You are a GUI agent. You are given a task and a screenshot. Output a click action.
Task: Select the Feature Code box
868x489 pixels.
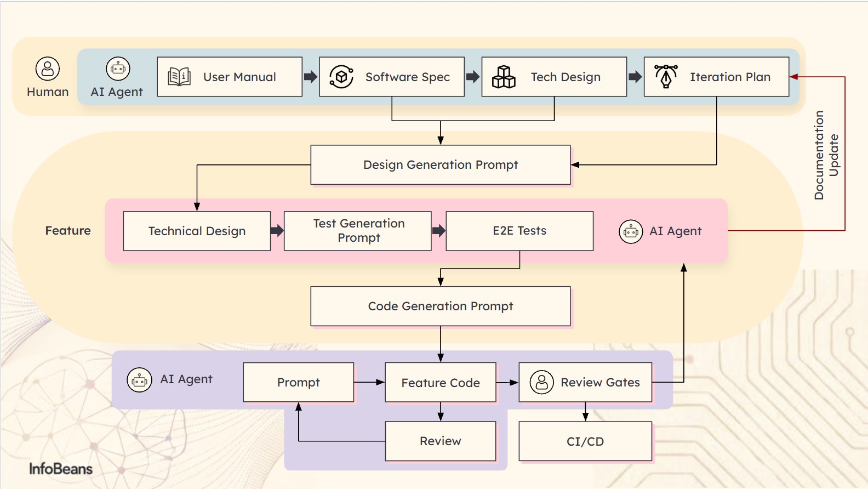click(x=440, y=382)
